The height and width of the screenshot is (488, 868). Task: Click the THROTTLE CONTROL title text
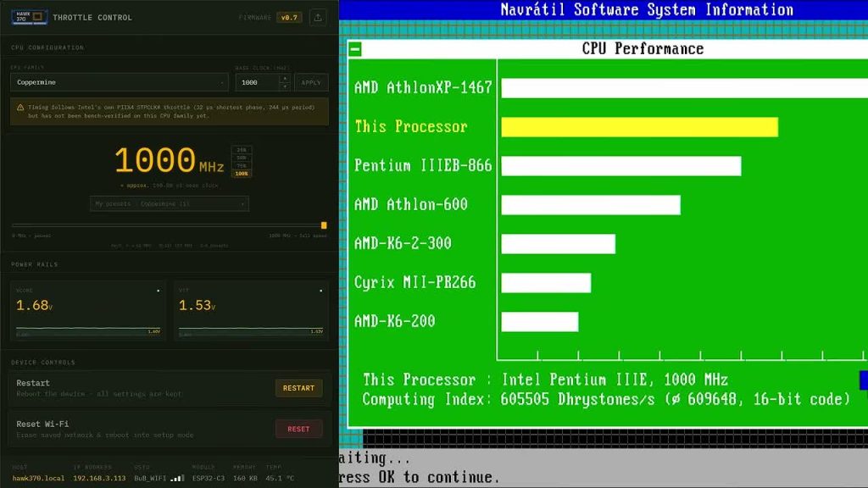point(92,18)
